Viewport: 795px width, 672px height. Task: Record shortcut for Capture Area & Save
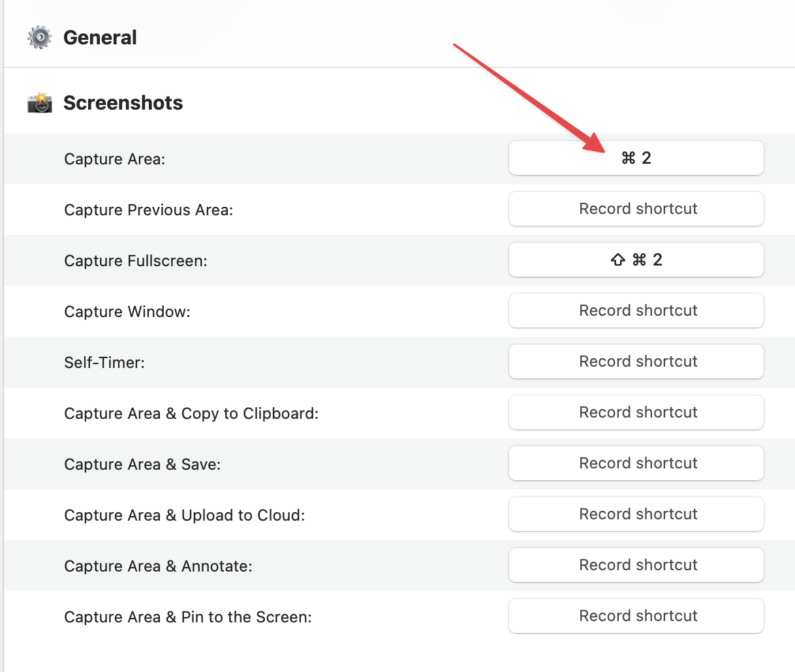tap(636, 463)
